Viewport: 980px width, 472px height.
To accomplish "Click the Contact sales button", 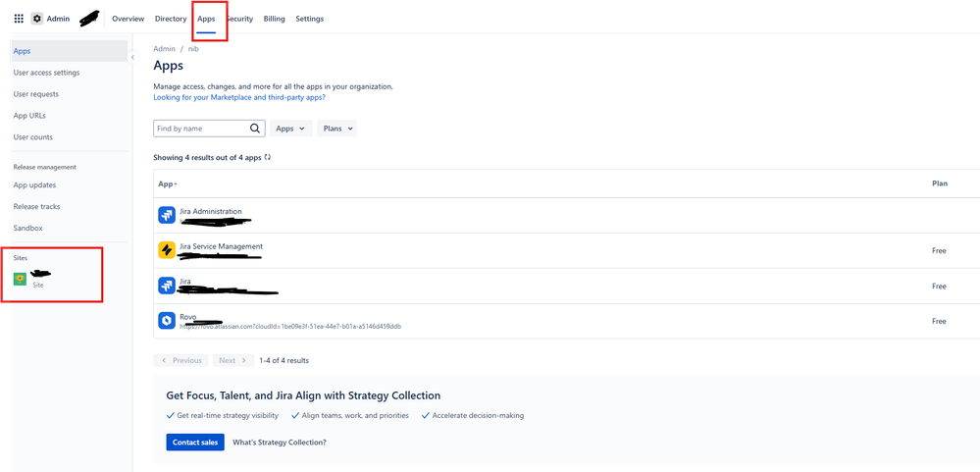I will click(x=195, y=442).
